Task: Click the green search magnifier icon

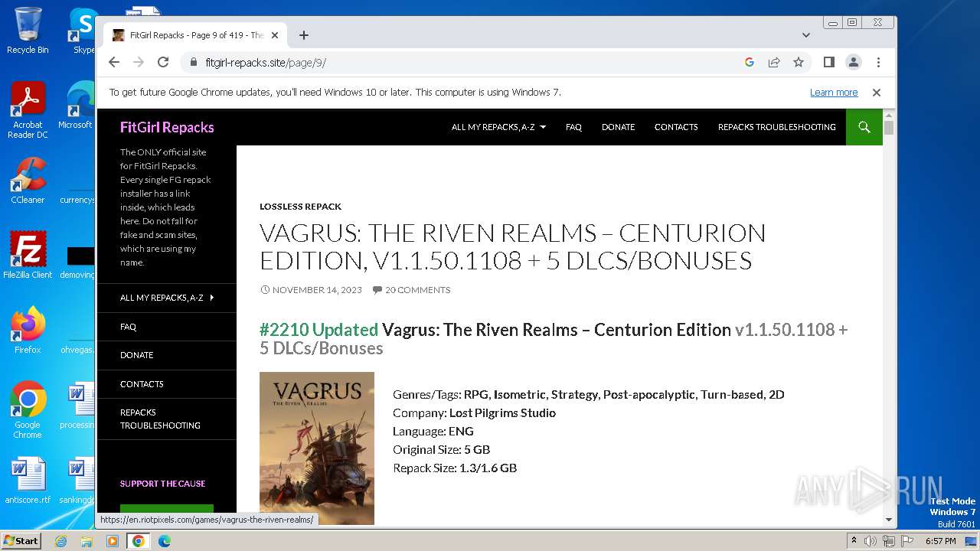Action: (x=864, y=127)
